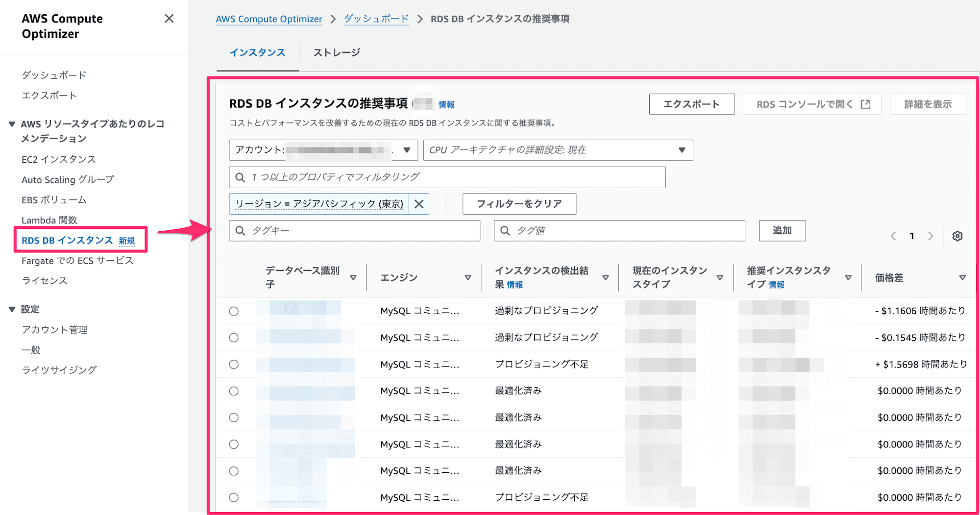Image resolution: width=980 pixels, height=515 pixels.
Task: Switch to the ストレージ tab
Action: coord(337,52)
